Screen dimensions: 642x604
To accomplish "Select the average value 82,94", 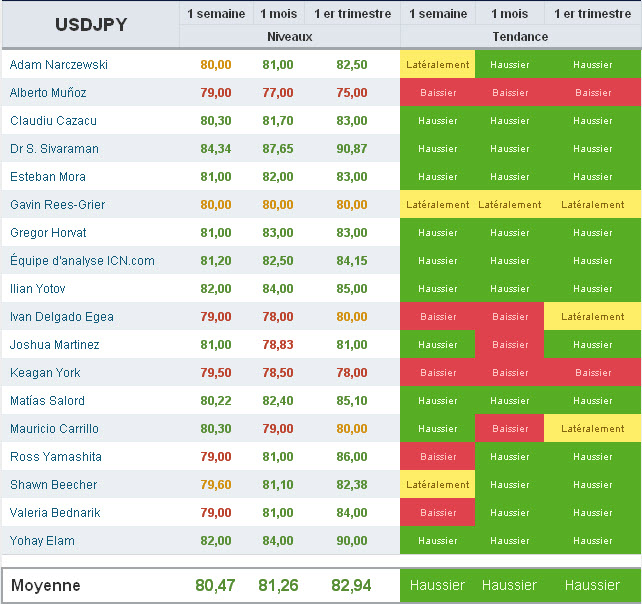I will coord(351,585).
